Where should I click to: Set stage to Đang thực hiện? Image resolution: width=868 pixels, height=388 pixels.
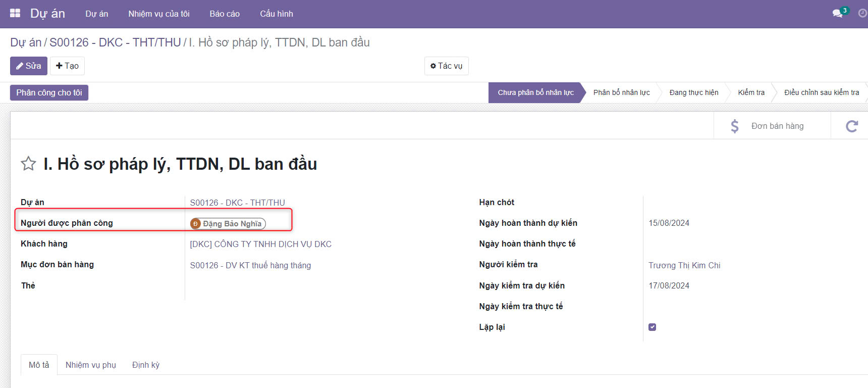point(693,92)
